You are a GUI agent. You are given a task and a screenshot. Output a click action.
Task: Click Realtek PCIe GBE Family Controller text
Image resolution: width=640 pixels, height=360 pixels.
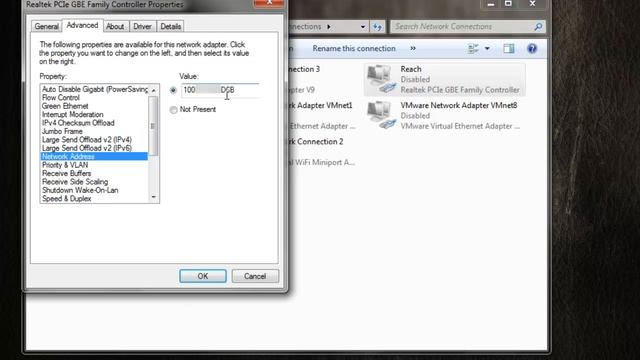(x=460, y=90)
